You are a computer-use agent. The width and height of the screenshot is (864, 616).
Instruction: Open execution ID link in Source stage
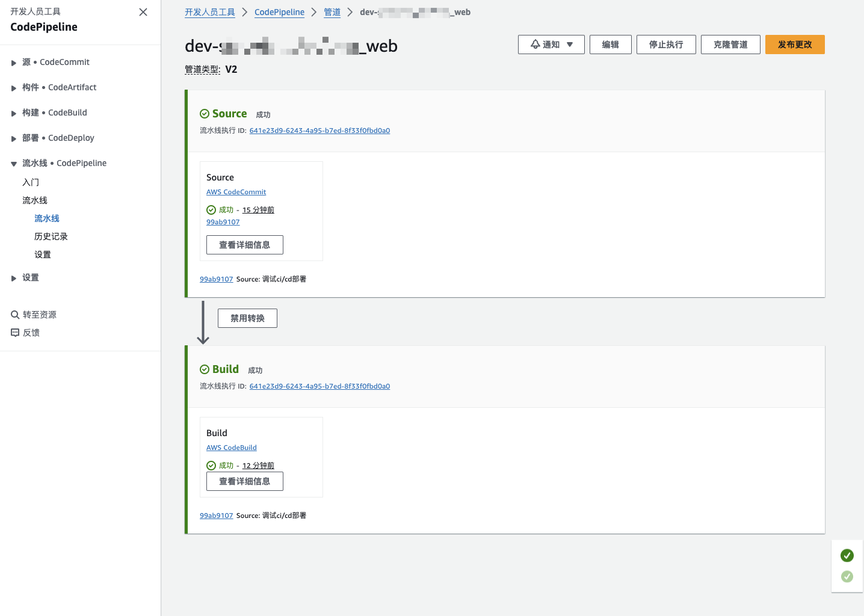[x=319, y=131]
